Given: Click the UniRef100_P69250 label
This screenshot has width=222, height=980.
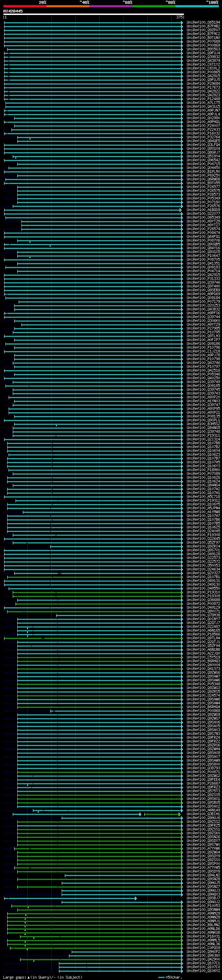Looking at the screenshot, I should pos(203,175).
